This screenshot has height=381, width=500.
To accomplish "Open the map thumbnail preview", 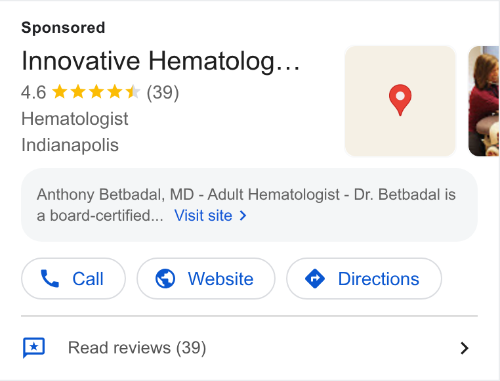I will [x=400, y=101].
